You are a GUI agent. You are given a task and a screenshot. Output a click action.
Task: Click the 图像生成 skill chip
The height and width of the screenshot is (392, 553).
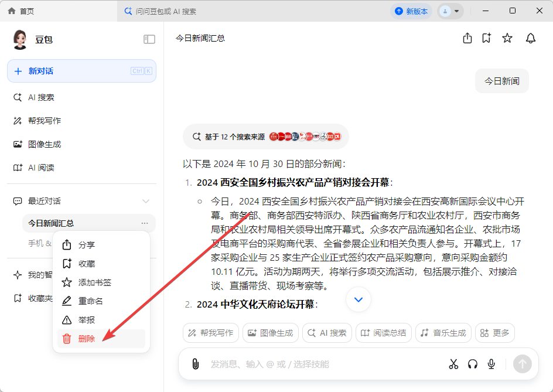tap(271, 333)
